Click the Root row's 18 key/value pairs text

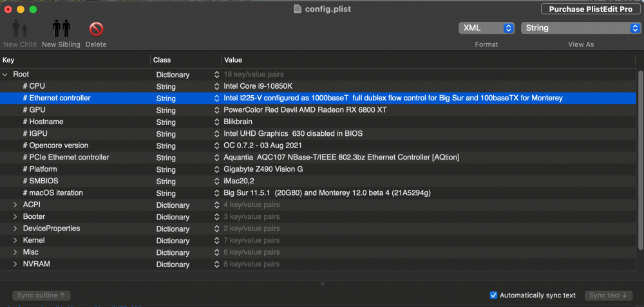(x=254, y=75)
